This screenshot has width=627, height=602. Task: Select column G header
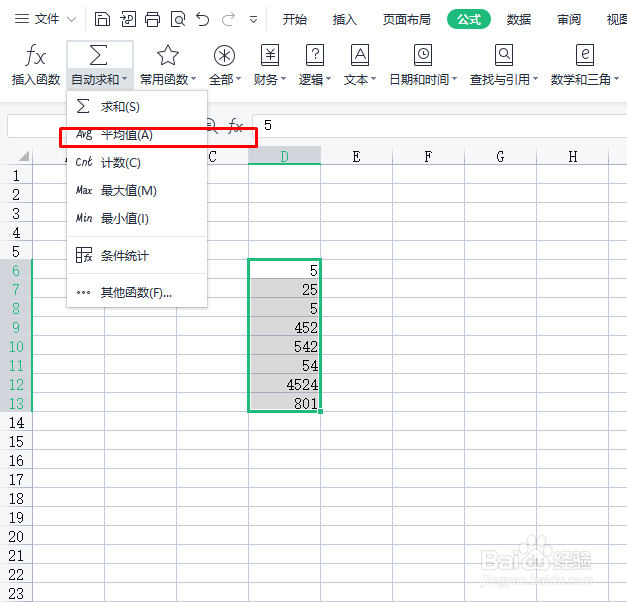[500, 156]
